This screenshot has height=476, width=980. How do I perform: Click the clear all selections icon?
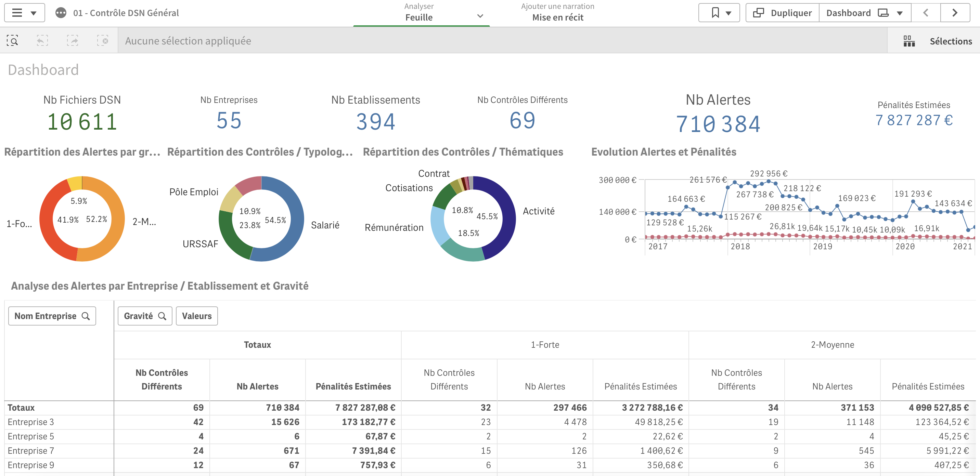pyautogui.click(x=102, y=41)
